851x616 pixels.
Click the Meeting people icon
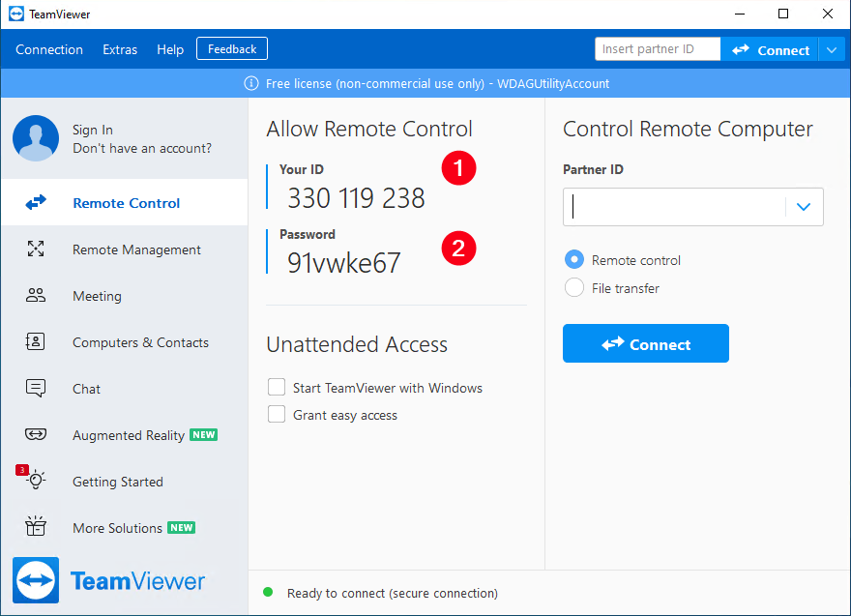click(x=36, y=296)
